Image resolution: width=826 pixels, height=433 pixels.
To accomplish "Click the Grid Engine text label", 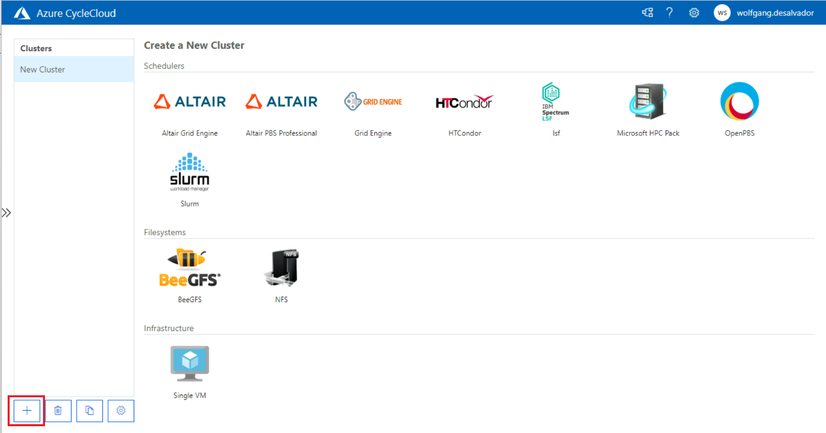I will pos(373,133).
